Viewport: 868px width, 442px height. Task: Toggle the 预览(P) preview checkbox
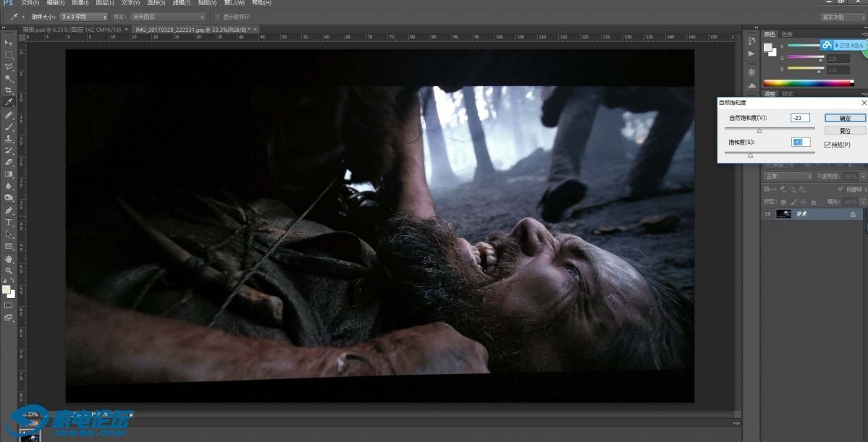pyautogui.click(x=827, y=145)
